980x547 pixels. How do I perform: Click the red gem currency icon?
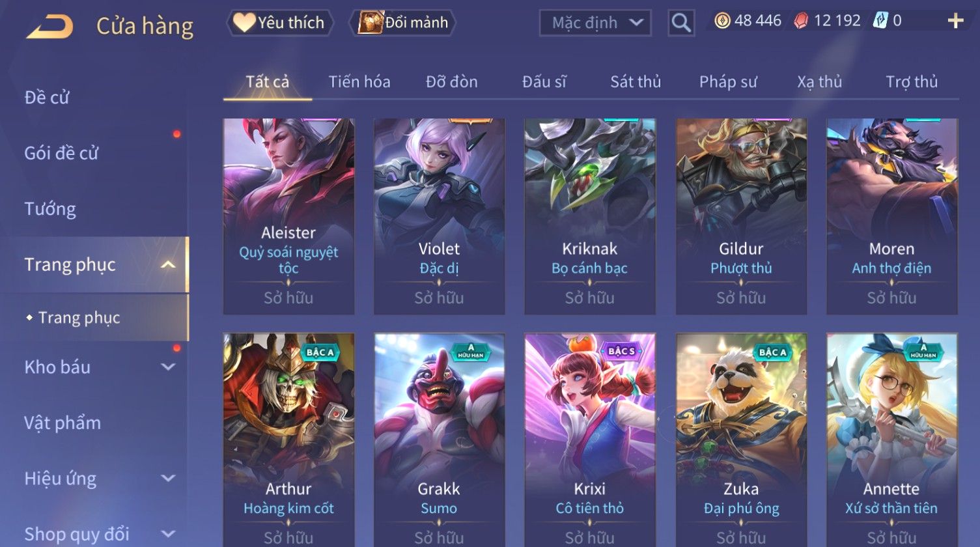tap(801, 21)
